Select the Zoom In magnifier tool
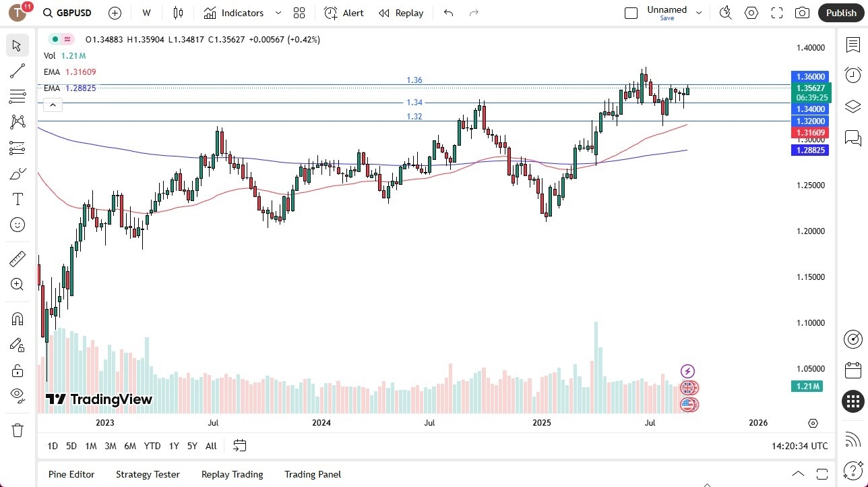This screenshot has height=487, width=868. 17,284
